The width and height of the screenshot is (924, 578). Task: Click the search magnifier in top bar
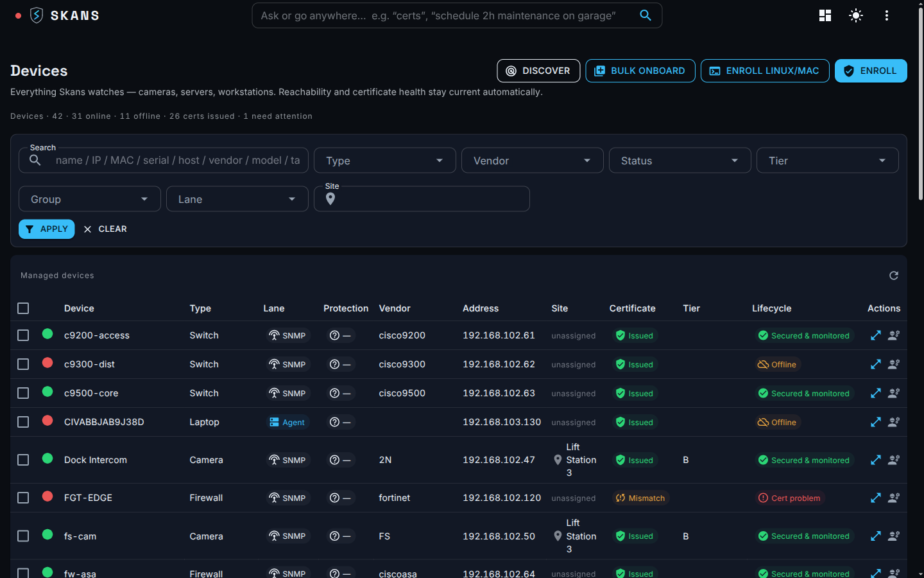click(x=646, y=15)
